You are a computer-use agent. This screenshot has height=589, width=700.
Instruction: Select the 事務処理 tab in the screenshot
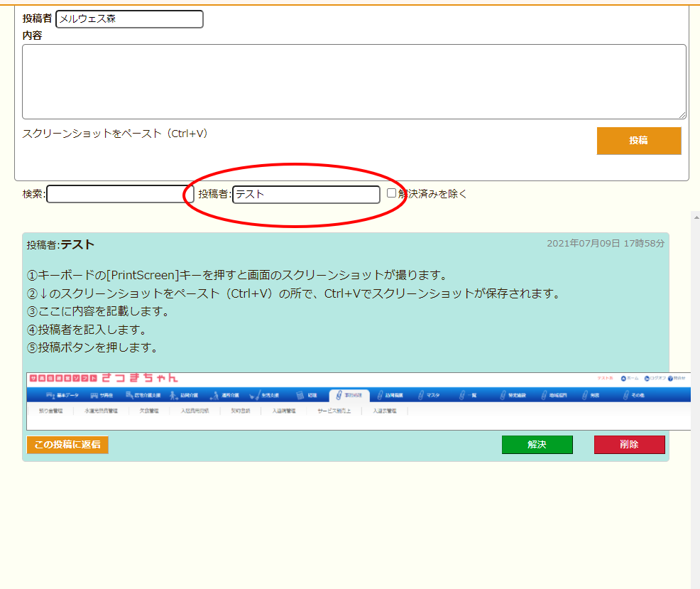coord(349,395)
